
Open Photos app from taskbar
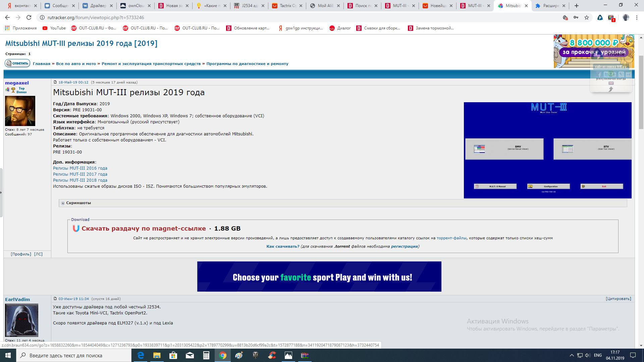288,355
